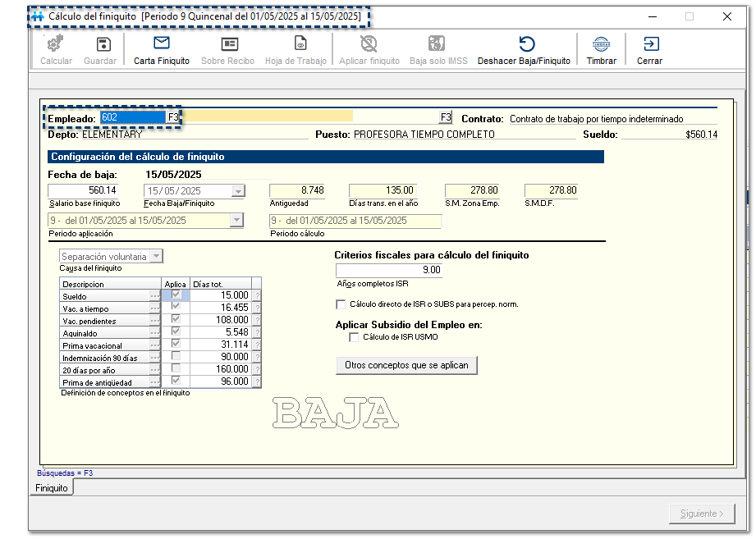Screen dimensions: 756x539
Task: Click the Calcular gear icon
Action: tap(56, 44)
